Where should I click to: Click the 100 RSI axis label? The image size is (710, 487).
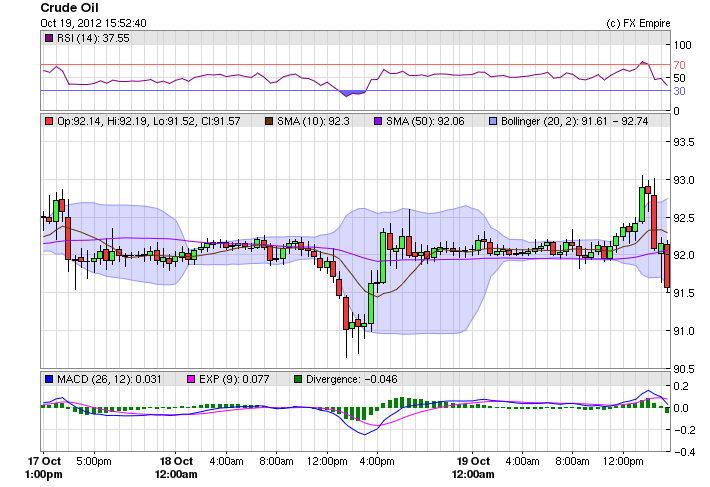tap(682, 45)
